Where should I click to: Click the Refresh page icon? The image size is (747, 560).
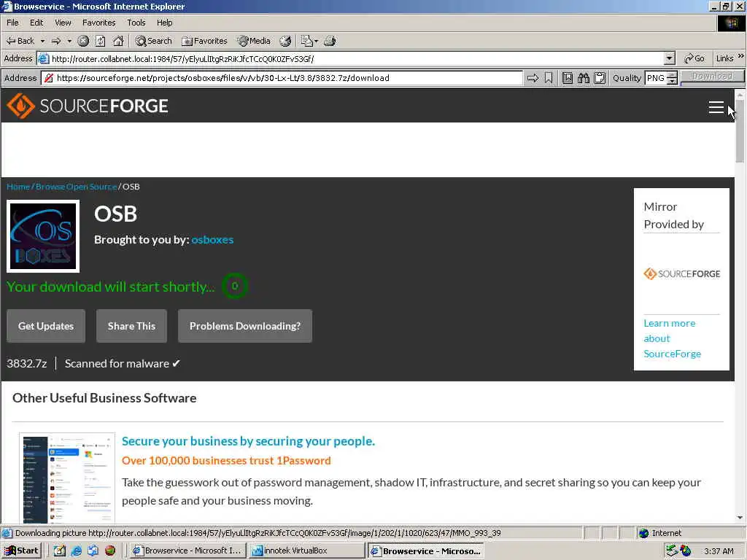coord(100,41)
